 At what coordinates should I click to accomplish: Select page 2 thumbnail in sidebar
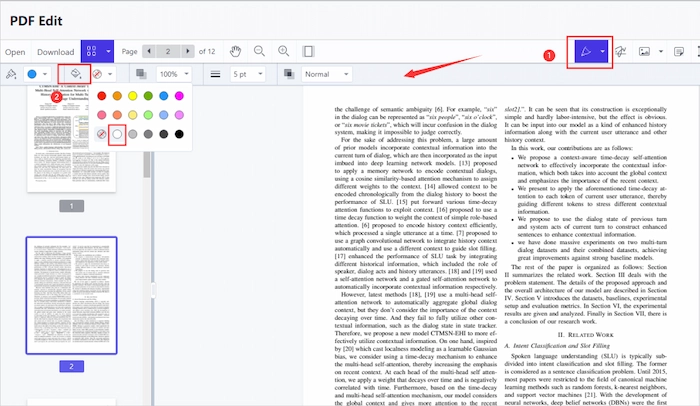coord(70,295)
